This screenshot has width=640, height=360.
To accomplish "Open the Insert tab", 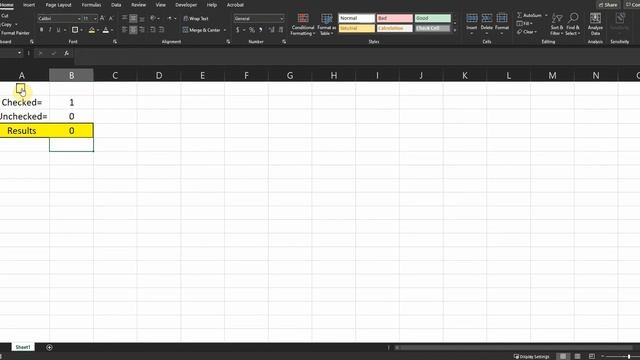I will [29, 5].
